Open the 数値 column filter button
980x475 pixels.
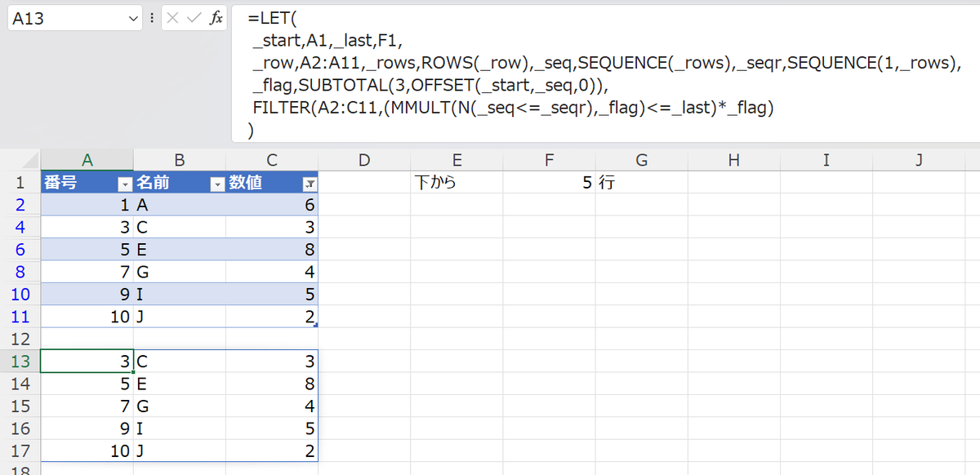(310, 184)
